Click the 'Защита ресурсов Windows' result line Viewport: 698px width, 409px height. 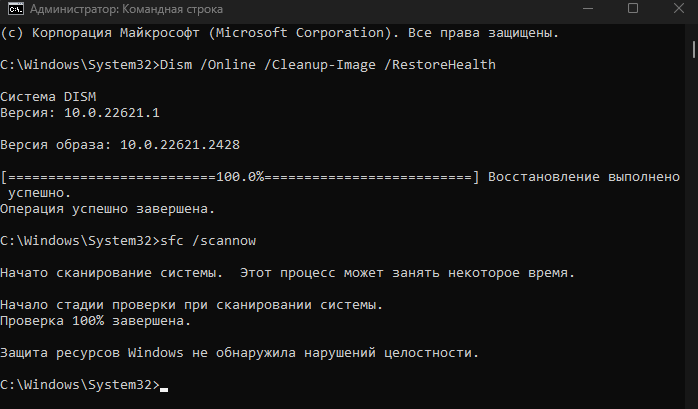[239, 353]
